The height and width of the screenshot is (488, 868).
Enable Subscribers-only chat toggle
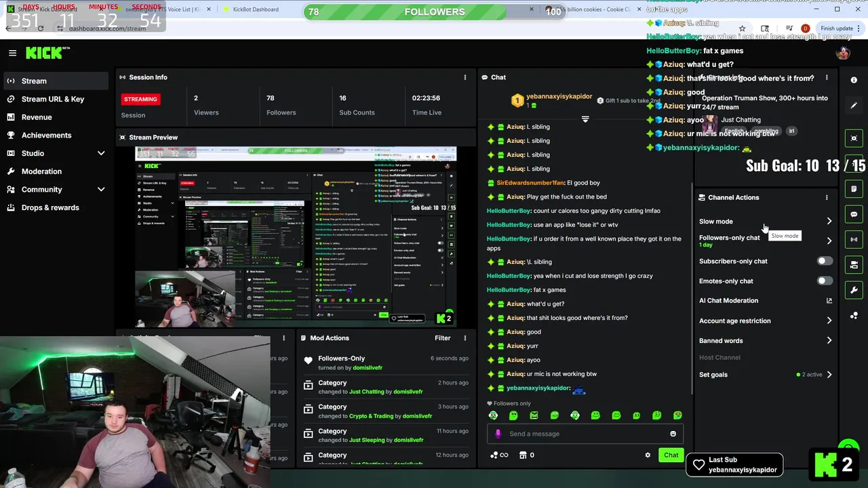[824, 261]
